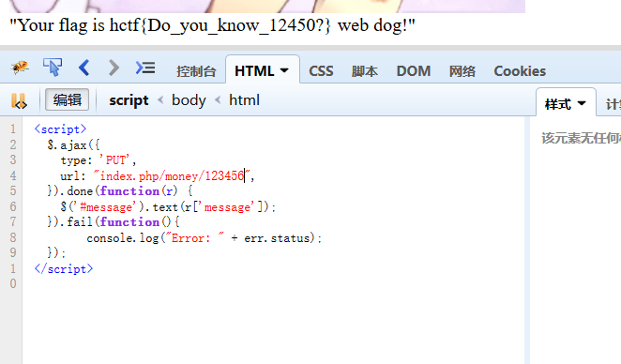
Task: Select the body breadcrumb element
Action: pos(189,100)
